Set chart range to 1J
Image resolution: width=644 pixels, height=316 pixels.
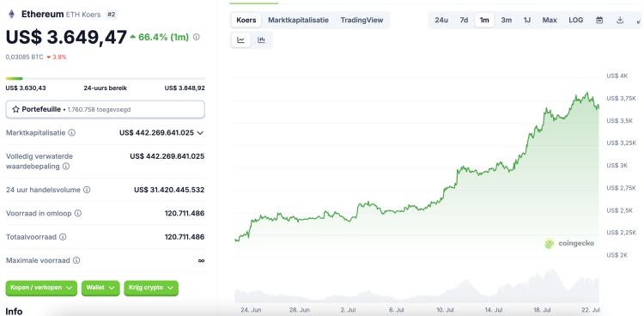tap(527, 20)
